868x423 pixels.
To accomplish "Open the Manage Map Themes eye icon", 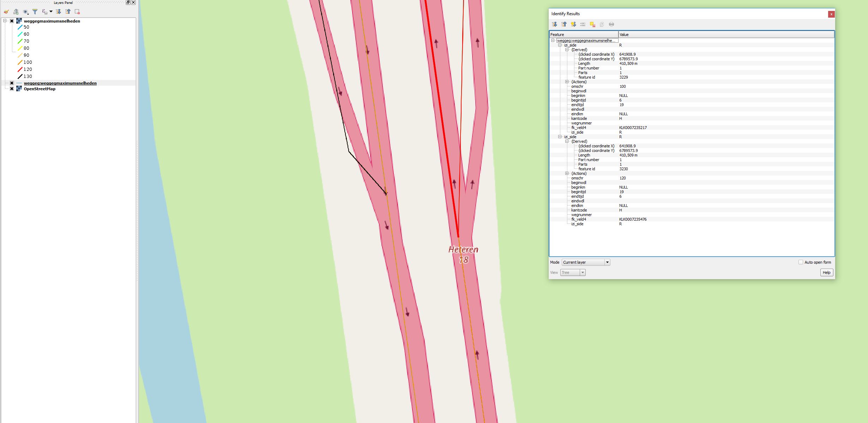I will click(x=25, y=12).
